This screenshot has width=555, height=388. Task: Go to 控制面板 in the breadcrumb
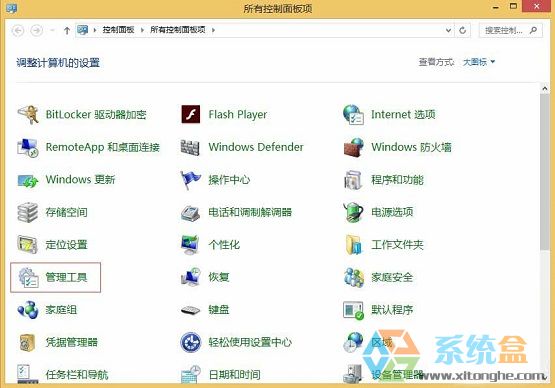(118, 30)
